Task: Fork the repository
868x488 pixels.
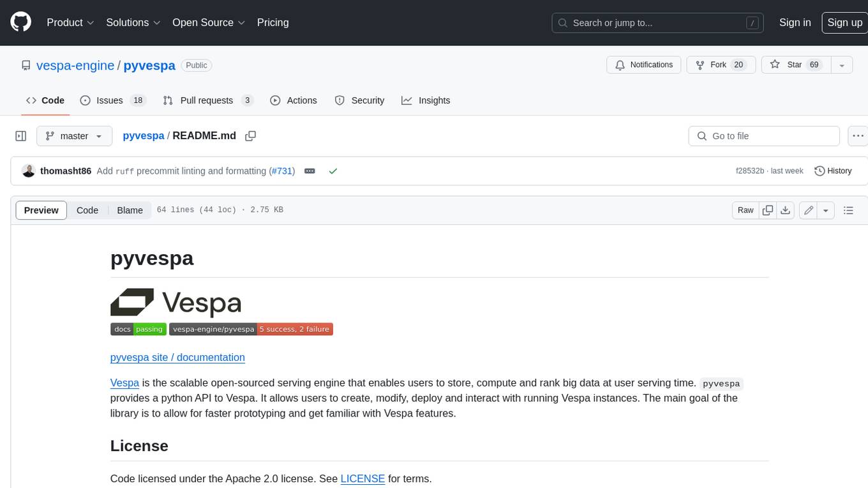Action: [721, 65]
